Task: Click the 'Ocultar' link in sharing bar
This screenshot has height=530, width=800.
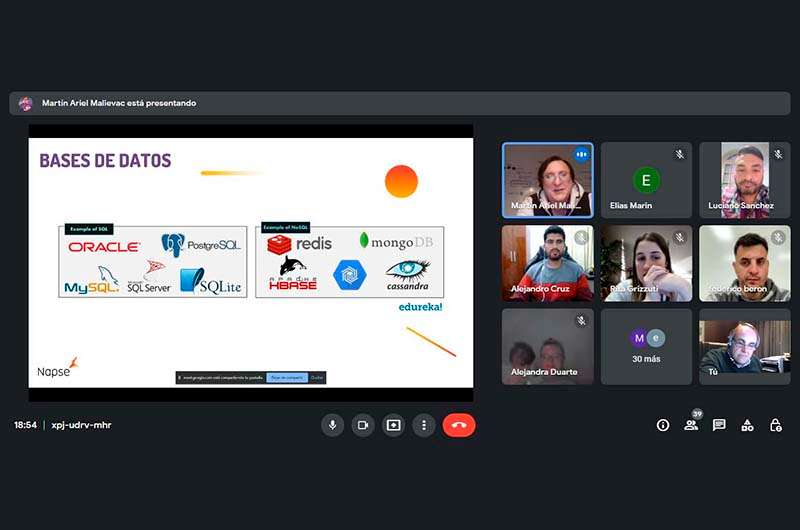Action: pyautogui.click(x=317, y=377)
